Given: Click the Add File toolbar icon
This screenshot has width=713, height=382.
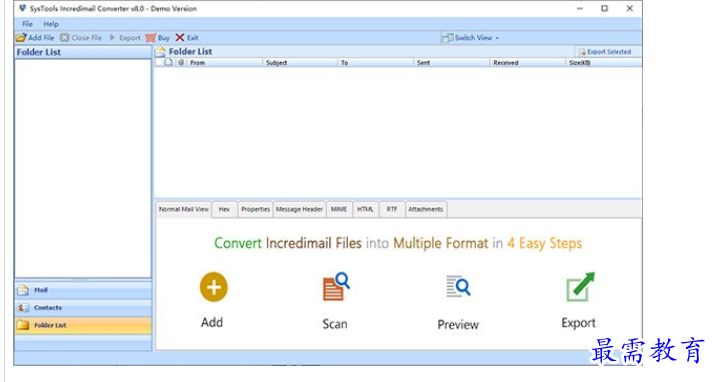Looking at the screenshot, I should [21, 38].
